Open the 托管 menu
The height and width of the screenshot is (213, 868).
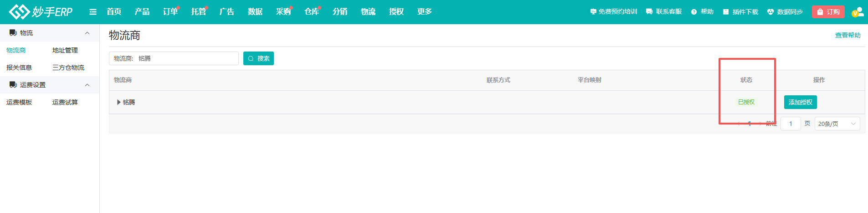[x=199, y=12]
